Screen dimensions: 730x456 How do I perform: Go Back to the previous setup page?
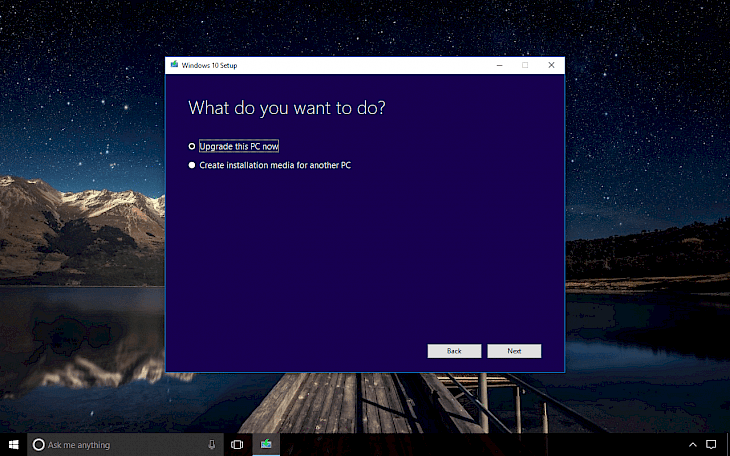(x=454, y=351)
